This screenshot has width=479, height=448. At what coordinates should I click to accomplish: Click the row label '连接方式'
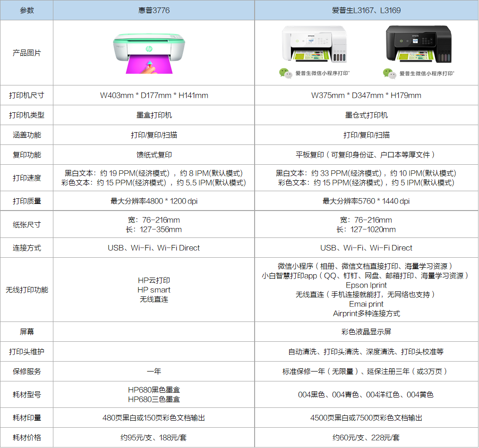tap(26, 248)
